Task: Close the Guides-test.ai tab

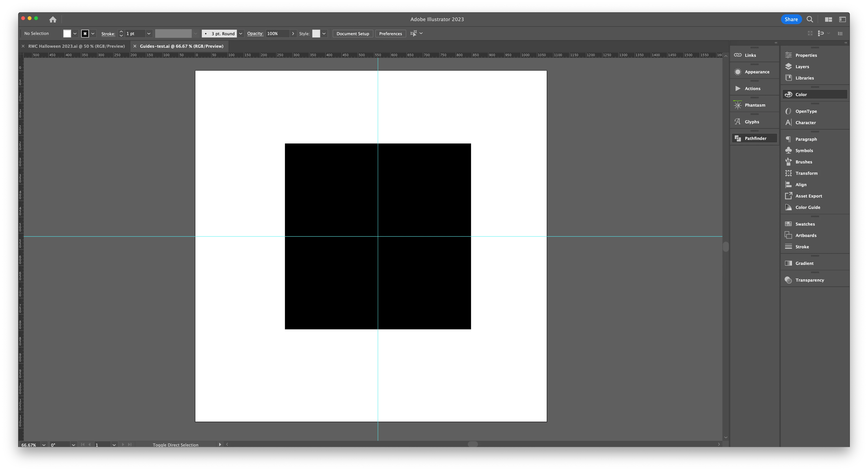Action: tap(135, 46)
